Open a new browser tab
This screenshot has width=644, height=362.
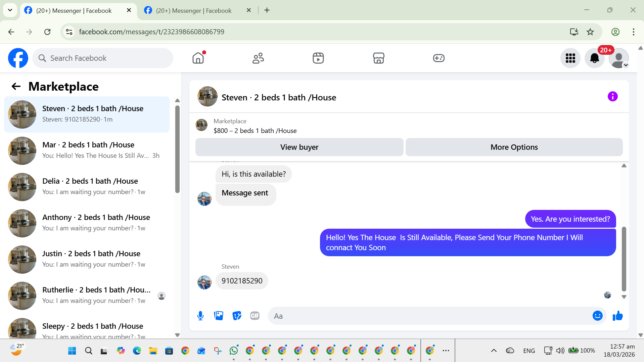267,10
